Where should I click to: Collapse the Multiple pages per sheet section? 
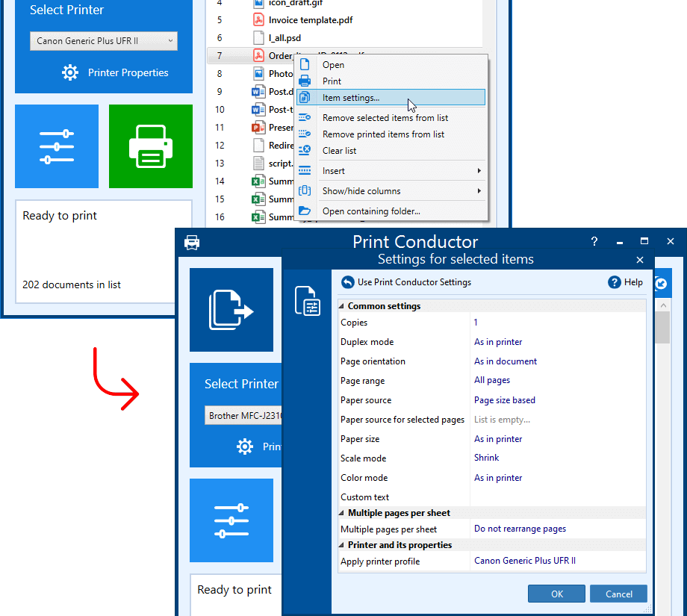(342, 513)
